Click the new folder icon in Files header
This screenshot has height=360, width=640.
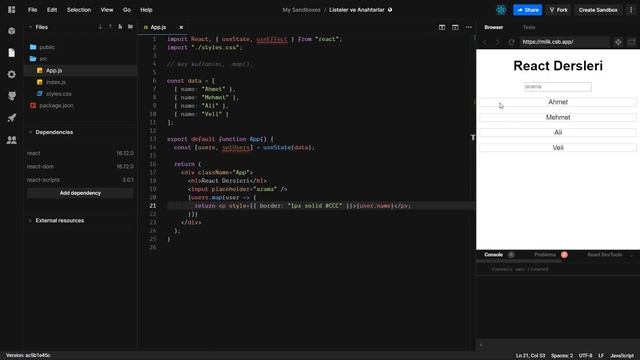tap(130, 27)
